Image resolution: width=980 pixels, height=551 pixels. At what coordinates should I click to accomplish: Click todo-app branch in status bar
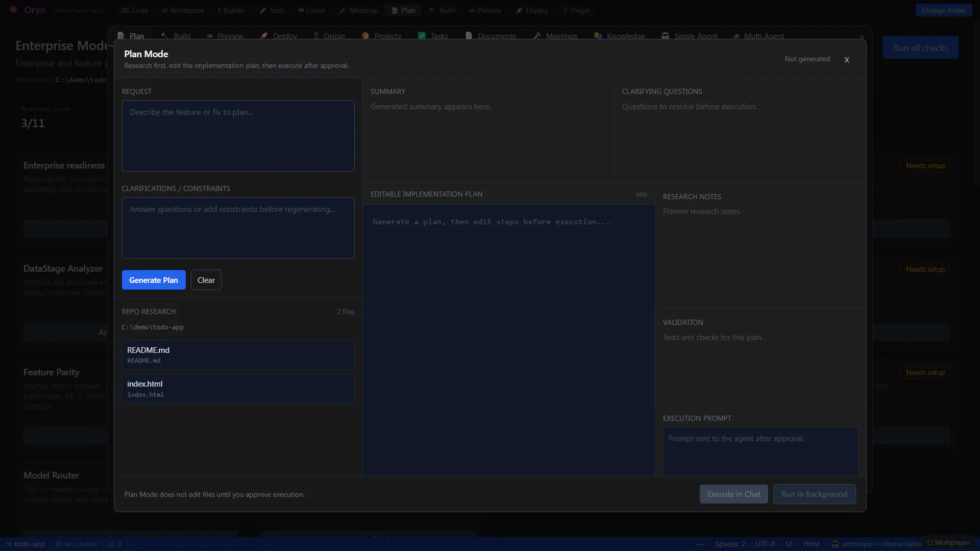coord(25,544)
